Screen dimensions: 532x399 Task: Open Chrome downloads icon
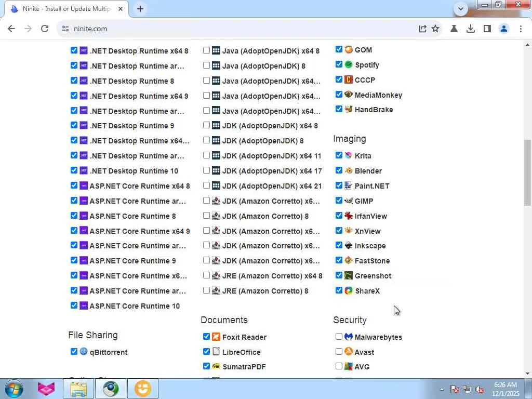click(x=471, y=29)
